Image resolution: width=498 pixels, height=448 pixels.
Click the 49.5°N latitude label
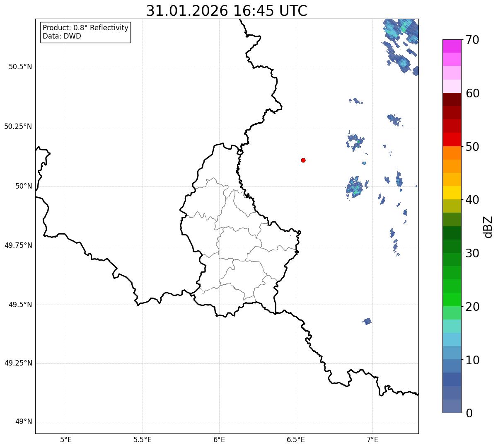click(20, 305)
